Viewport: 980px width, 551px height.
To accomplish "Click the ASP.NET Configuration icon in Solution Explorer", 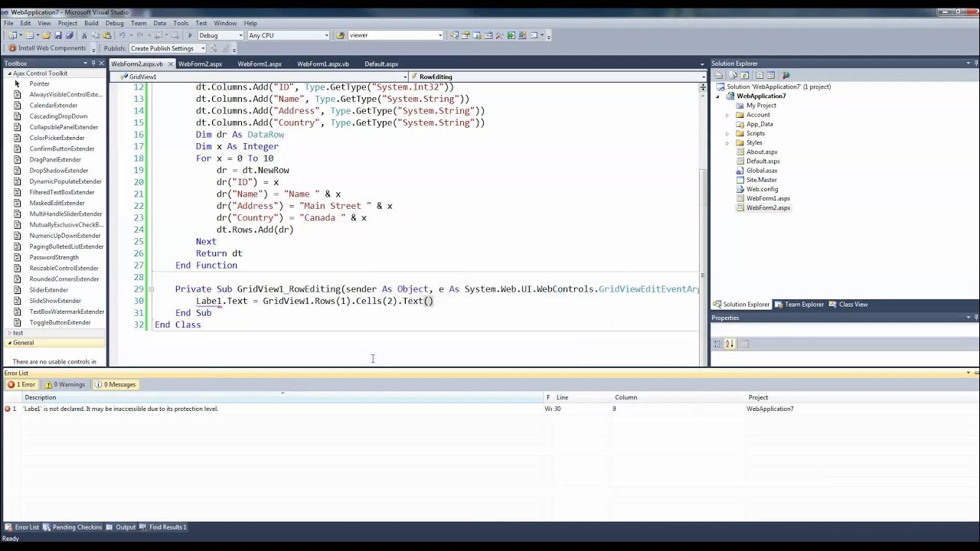I will point(786,75).
